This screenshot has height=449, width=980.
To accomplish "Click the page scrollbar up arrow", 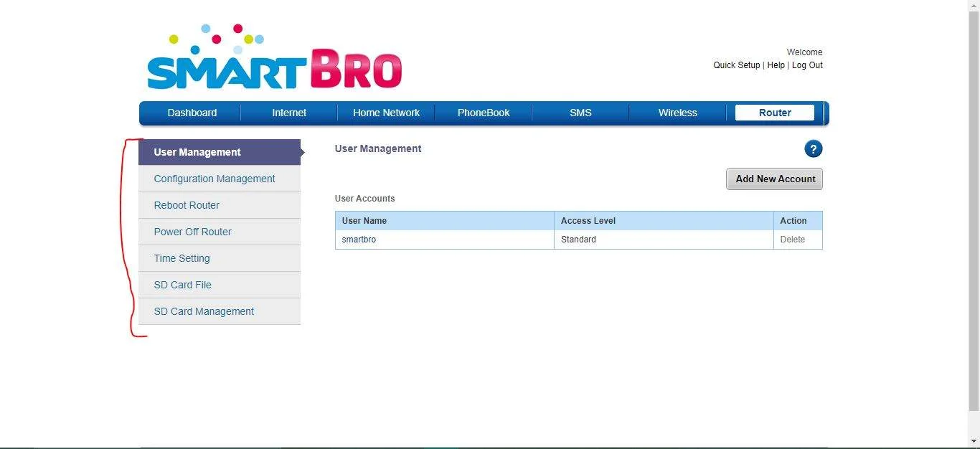I will [974, 6].
